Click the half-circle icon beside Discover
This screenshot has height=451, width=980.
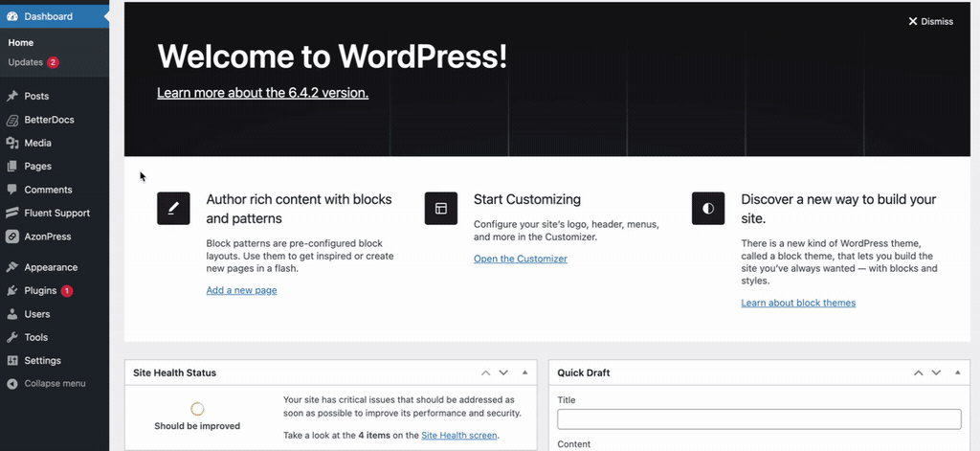pos(708,209)
